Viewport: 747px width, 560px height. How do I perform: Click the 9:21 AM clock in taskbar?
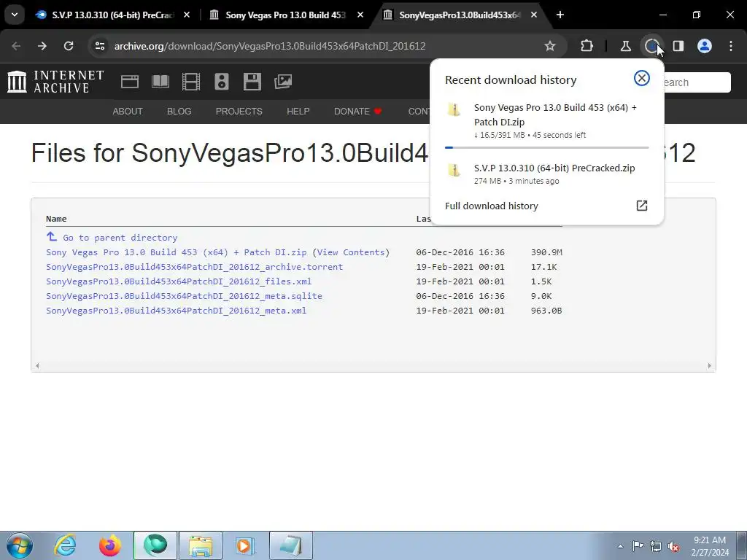tap(710, 540)
